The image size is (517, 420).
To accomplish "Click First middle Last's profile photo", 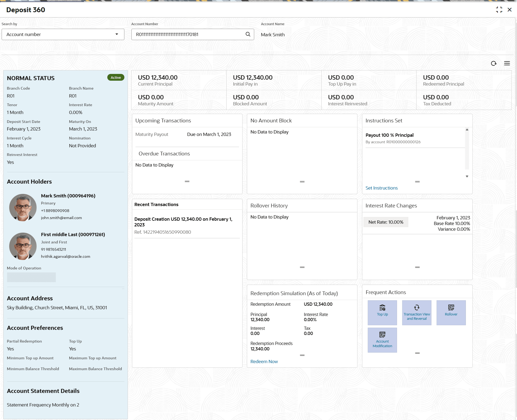I will (x=23, y=246).
